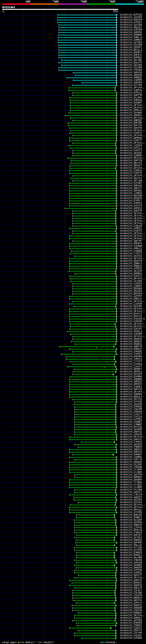Click the green alignment bar for UniRef100_Q9PUS2
This screenshot has height=644, width=146.
click(91, 208)
